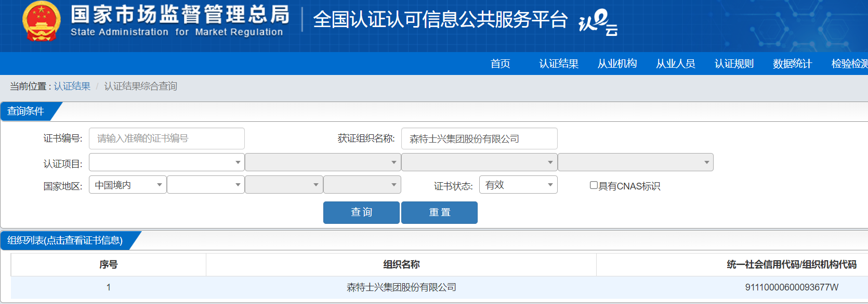Click the credit code 91110000600093677W cell

pyautogui.click(x=792, y=287)
